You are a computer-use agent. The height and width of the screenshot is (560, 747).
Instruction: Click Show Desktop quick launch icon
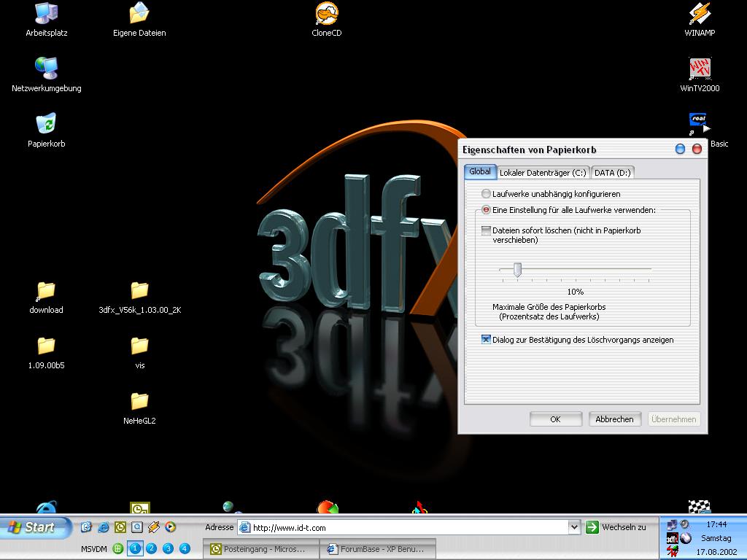(86, 527)
